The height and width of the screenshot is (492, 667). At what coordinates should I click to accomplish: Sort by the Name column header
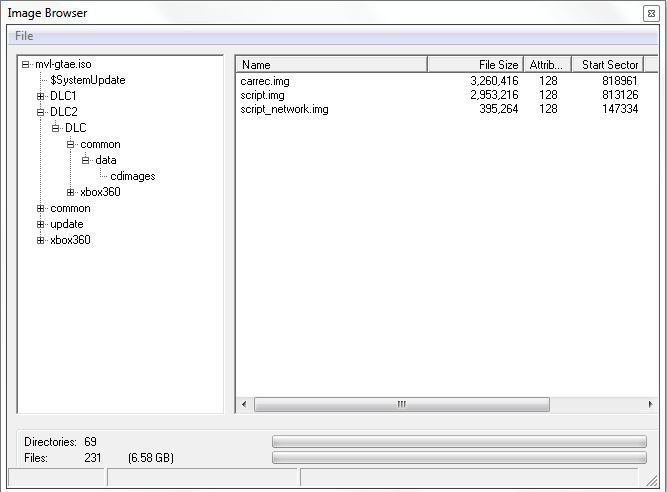coord(331,65)
